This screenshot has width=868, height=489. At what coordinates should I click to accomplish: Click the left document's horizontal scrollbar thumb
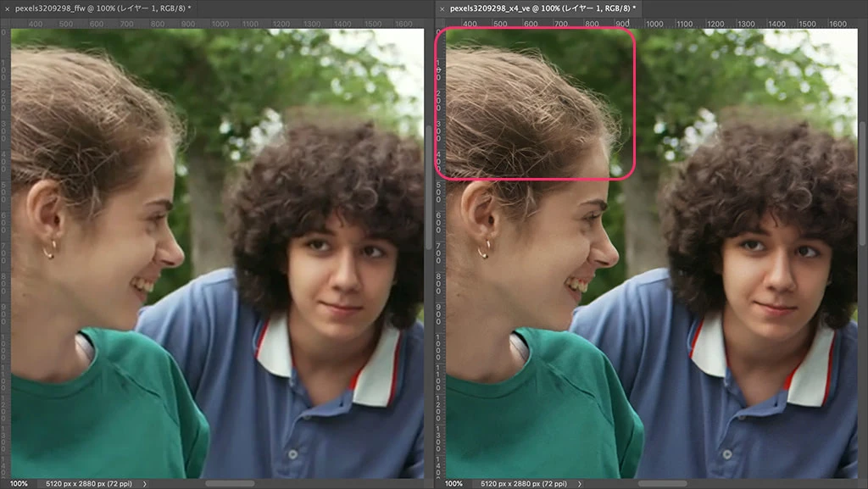230,483
